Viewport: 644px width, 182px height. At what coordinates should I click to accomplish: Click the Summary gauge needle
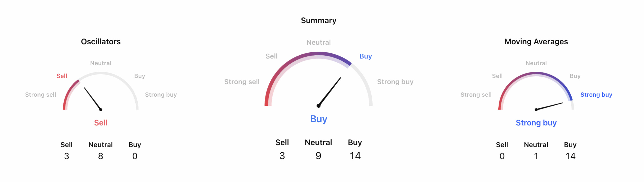pos(330,91)
